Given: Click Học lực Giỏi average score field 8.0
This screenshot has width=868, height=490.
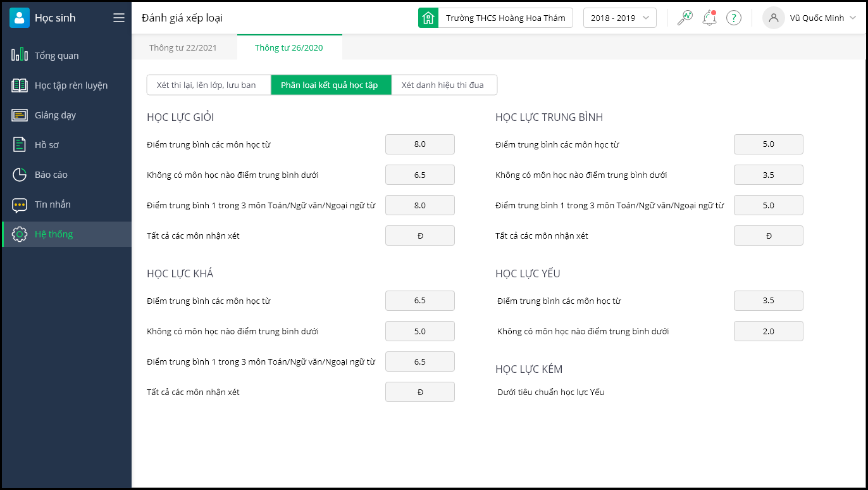Looking at the screenshot, I should [419, 144].
